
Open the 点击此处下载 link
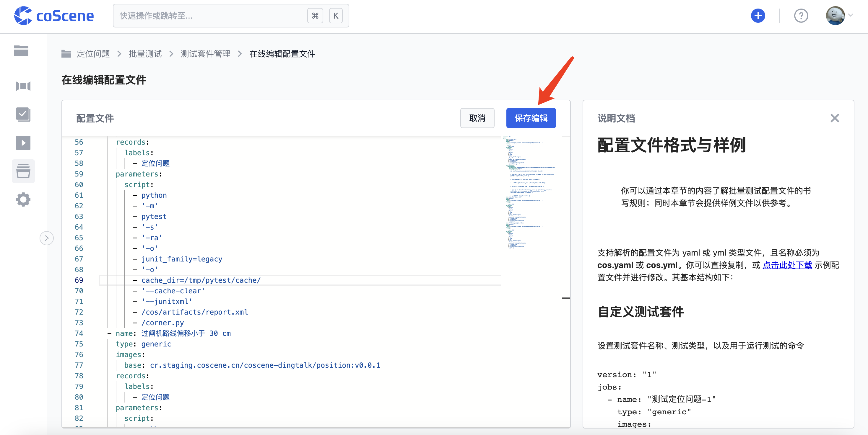tap(787, 265)
